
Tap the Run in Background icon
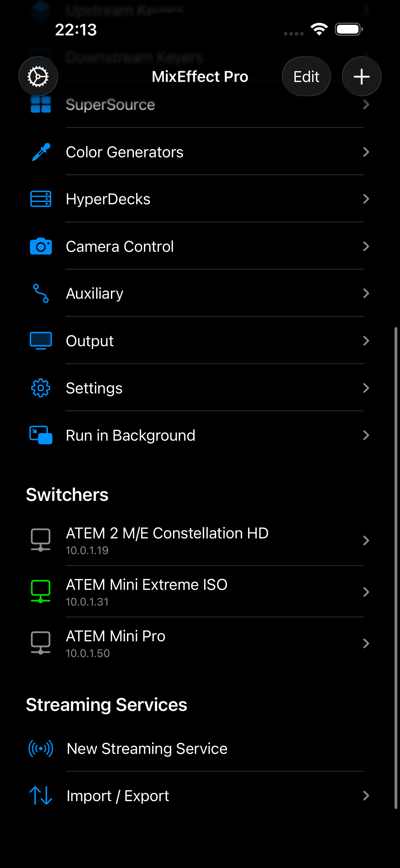(41, 435)
